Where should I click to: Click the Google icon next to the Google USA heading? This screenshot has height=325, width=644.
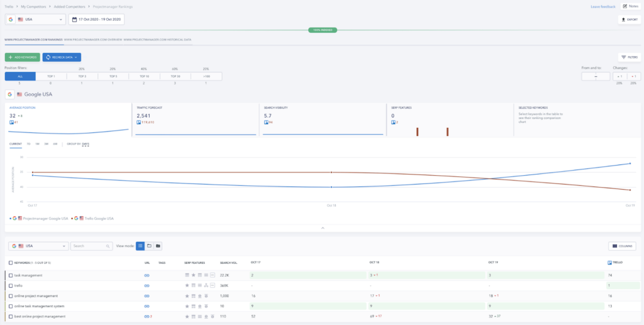(9, 94)
